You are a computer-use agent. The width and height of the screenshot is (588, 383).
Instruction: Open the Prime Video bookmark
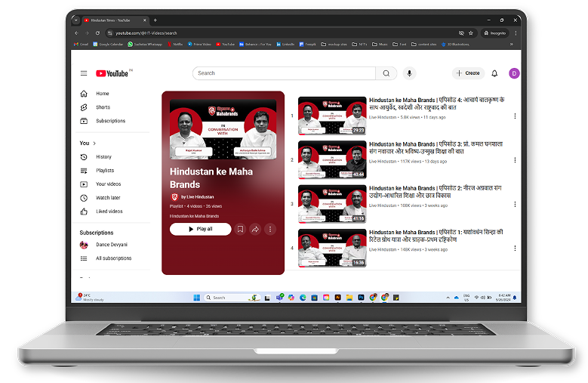[199, 45]
